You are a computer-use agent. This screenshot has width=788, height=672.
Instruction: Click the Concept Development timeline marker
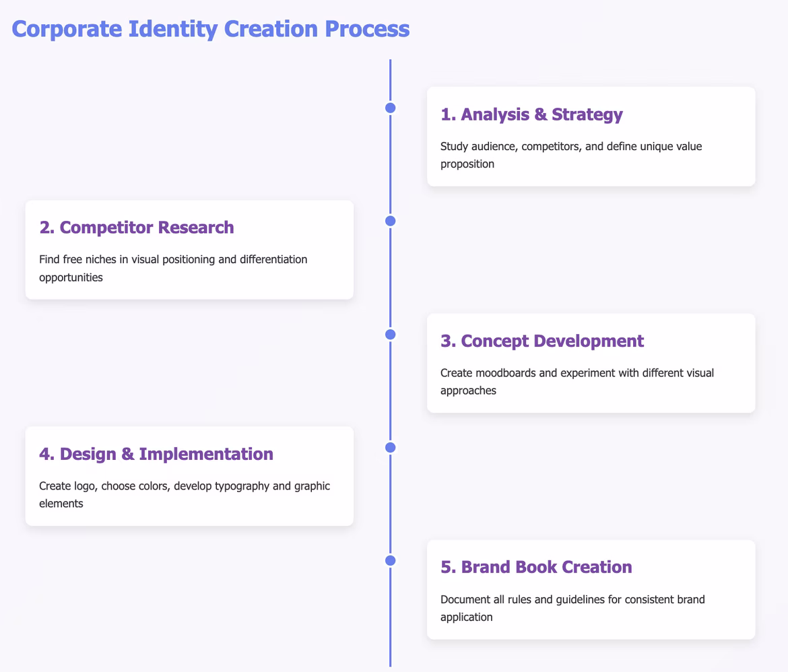[389, 334]
